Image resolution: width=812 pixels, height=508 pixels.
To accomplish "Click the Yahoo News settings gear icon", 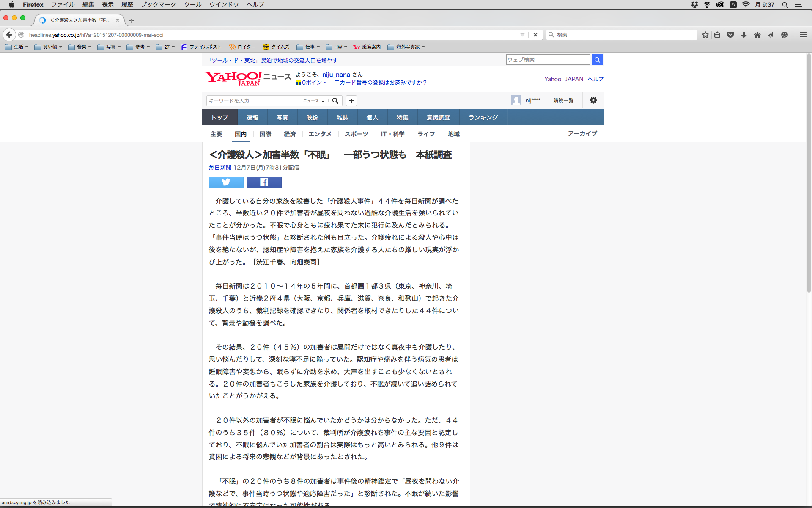I will pyautogui.click(x=593, y=100).
